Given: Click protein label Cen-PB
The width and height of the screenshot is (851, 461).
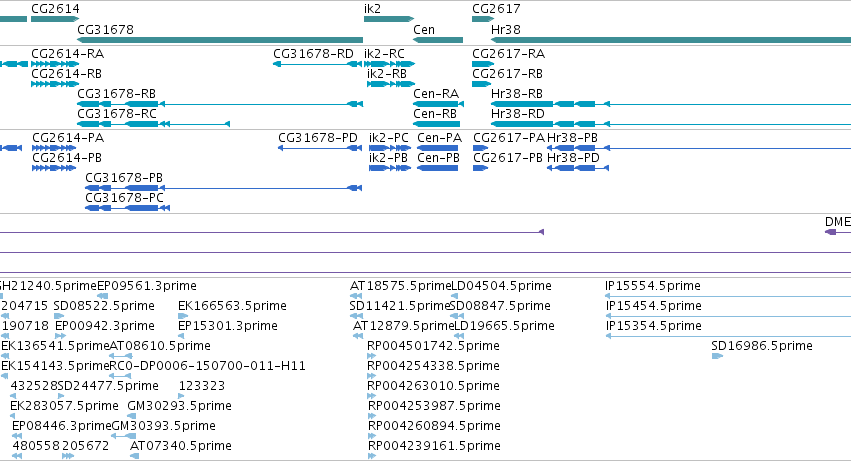Looking at the screenshot, I should click(x=439, y=158).
